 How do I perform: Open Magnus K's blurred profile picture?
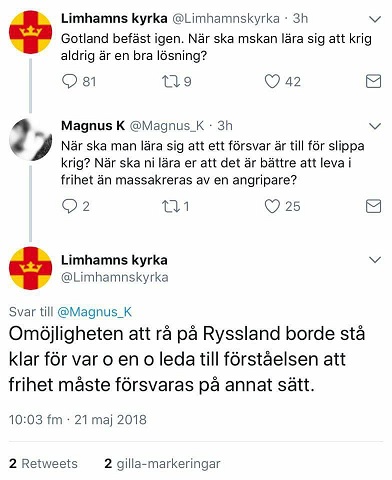pos(30,139)
